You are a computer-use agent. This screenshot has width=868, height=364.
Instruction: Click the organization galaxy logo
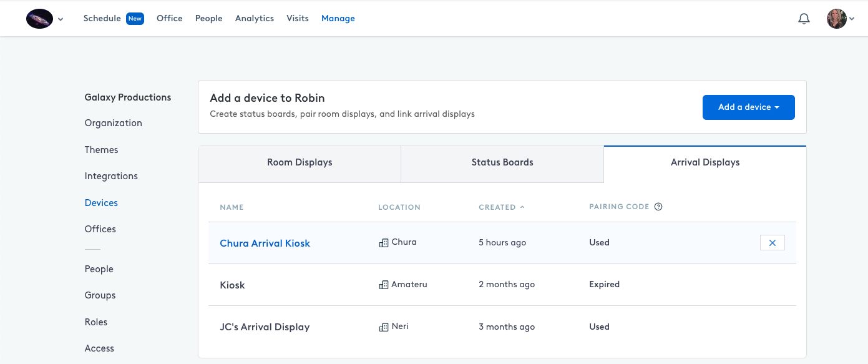(x=39, y=19)
